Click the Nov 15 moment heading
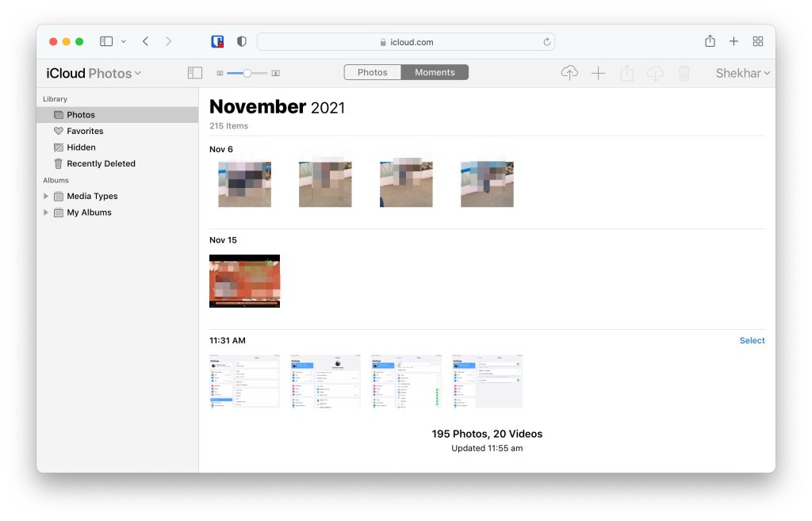 pyautogui.click(x=223, y=239)
